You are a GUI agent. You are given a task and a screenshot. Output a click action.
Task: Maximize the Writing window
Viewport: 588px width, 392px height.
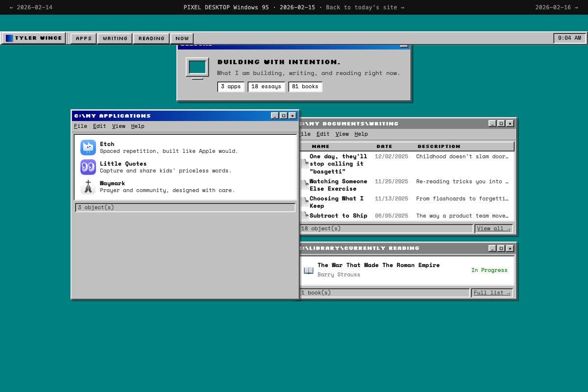(x=501, y=123)
